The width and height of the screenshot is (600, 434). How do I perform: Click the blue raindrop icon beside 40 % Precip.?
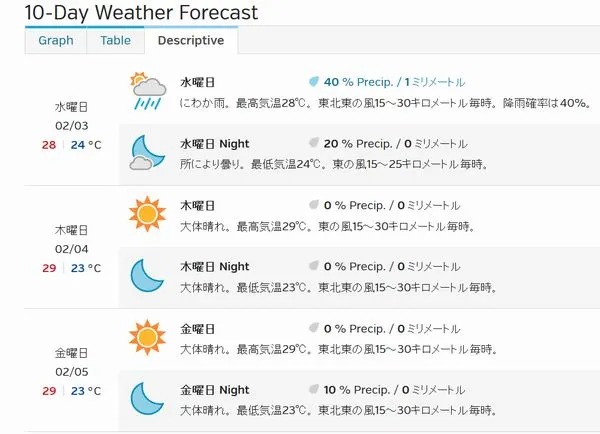click(314, 82)
